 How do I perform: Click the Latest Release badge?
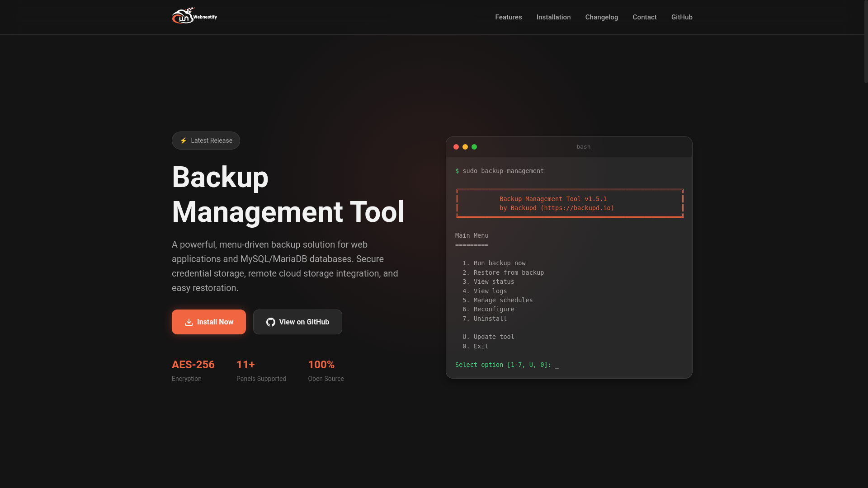click(x=206, y=141)
